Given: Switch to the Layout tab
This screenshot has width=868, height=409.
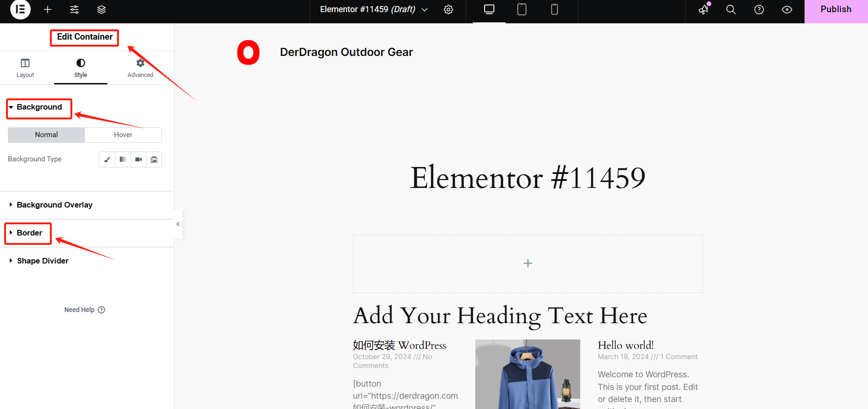Looking at the screenshot, I should (x=25, y=68).
